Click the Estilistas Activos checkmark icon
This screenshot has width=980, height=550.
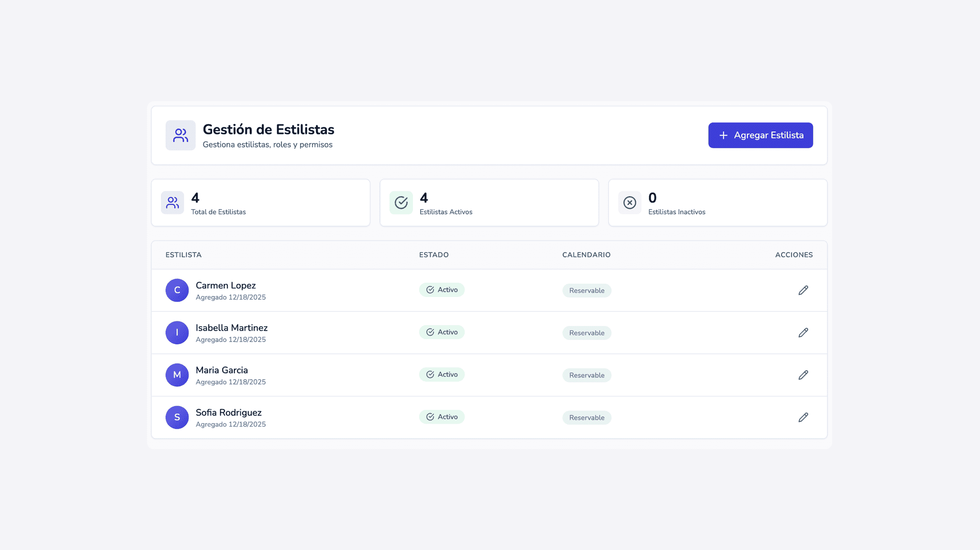(x=401, y=203)
